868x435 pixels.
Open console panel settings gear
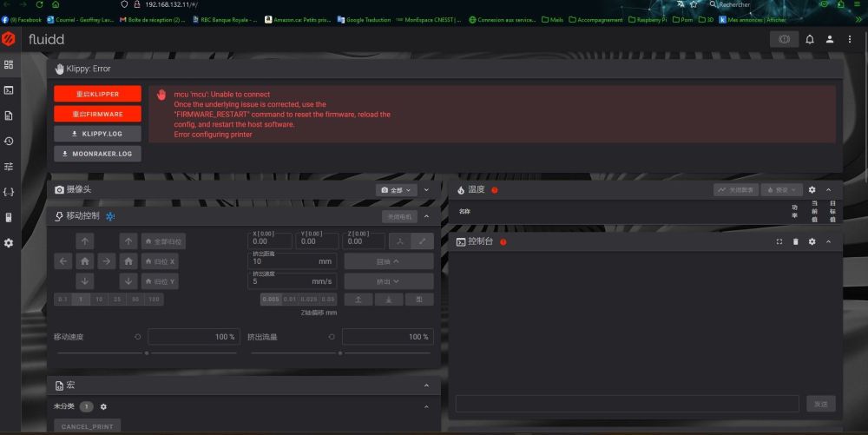(812, 242)
